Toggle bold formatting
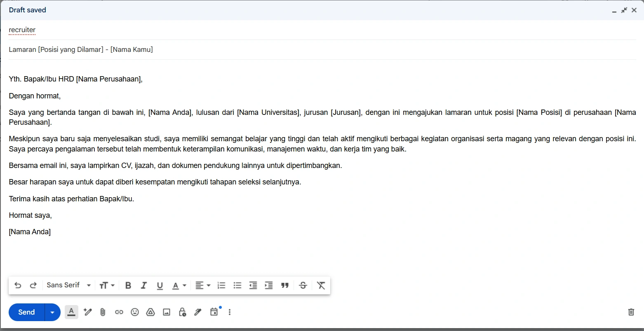The width and height of the screenshot is (644, 331). click(x=128, y=285)
